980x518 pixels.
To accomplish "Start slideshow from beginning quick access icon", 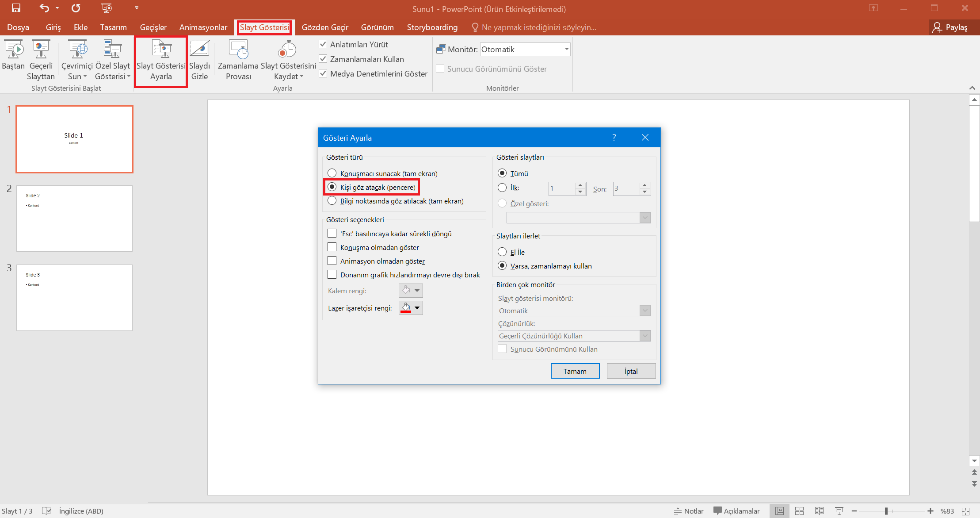I will coord(107,8).
